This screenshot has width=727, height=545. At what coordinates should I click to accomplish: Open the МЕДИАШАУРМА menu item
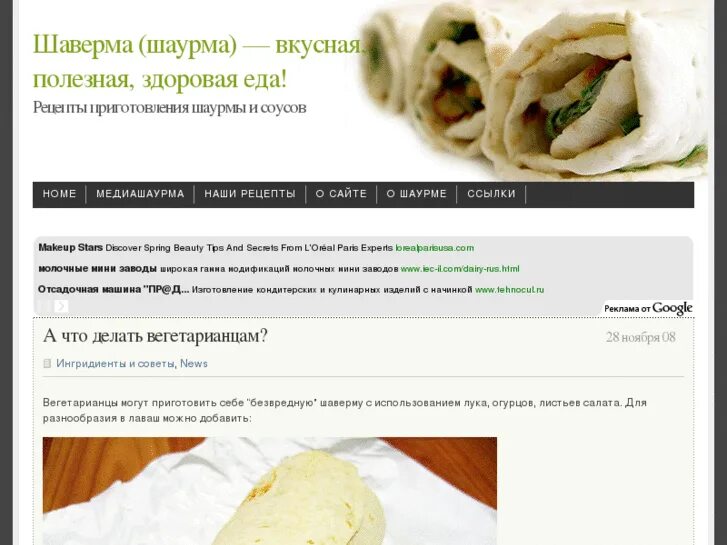(140, 194)
